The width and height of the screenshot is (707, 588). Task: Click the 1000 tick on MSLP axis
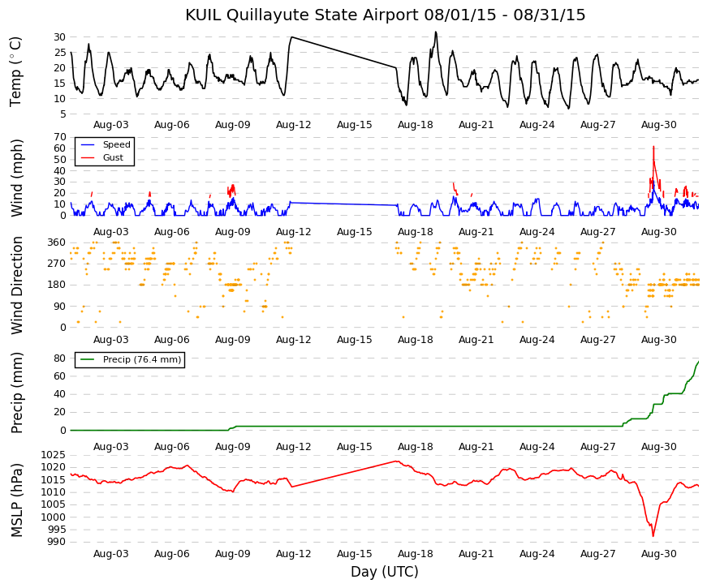point(54,517)
